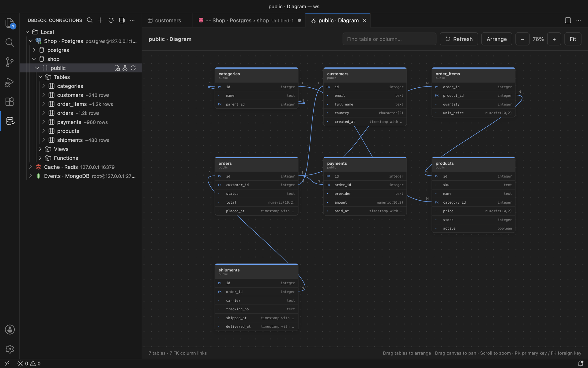Zoom out with the minus button
Viewport: 588px width, 368px height.
click(522, 39)
